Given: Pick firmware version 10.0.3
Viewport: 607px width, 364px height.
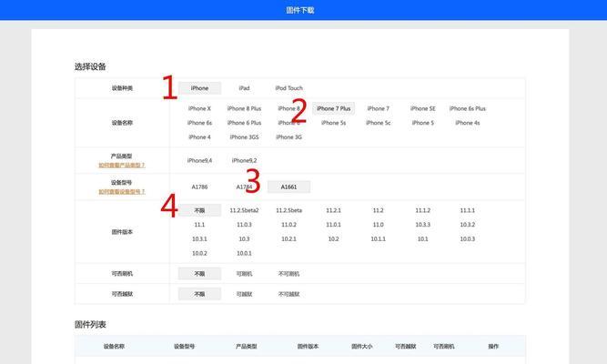Looking at the screenshot, I should pos(468,239).
